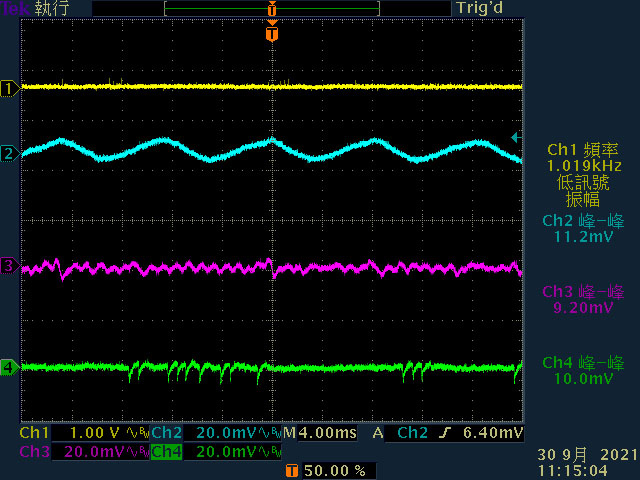Click the Ch1 1.00 V scale readout
640x480 pixels.
click(95, 433)
